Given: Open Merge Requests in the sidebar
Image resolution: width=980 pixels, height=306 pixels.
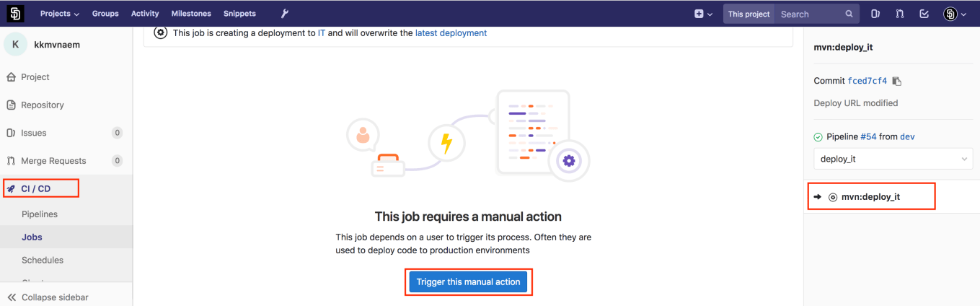Looking at the screenshot, I should click(x=53, y=161).
